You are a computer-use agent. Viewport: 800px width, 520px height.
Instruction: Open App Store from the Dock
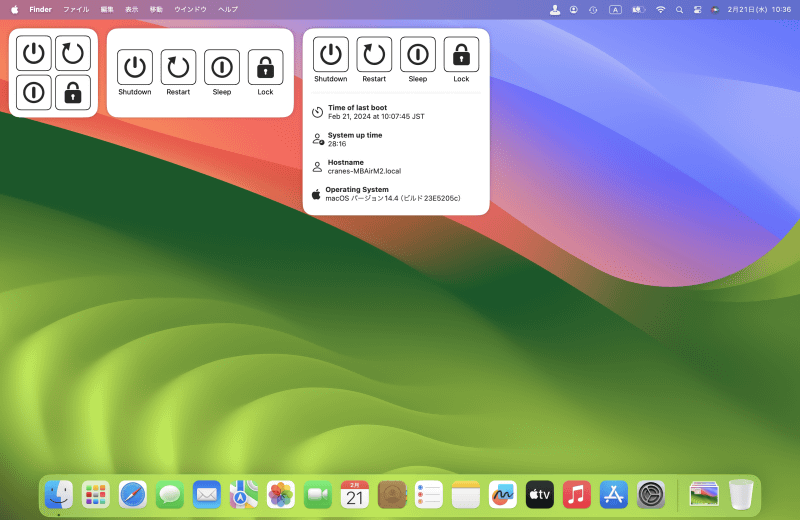click(614, 494)
